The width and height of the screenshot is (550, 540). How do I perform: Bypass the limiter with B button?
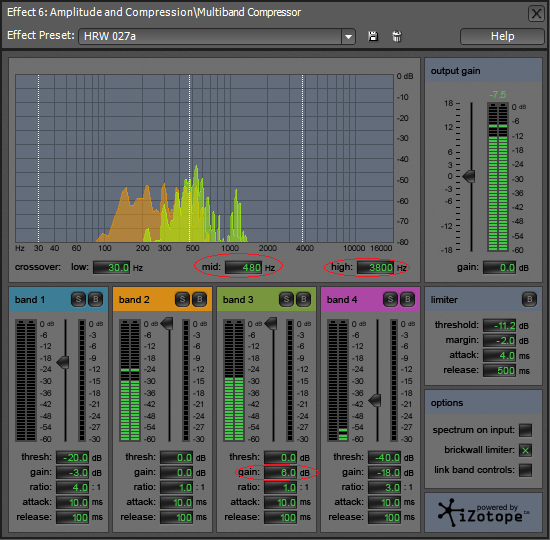[x=529, y=299]
